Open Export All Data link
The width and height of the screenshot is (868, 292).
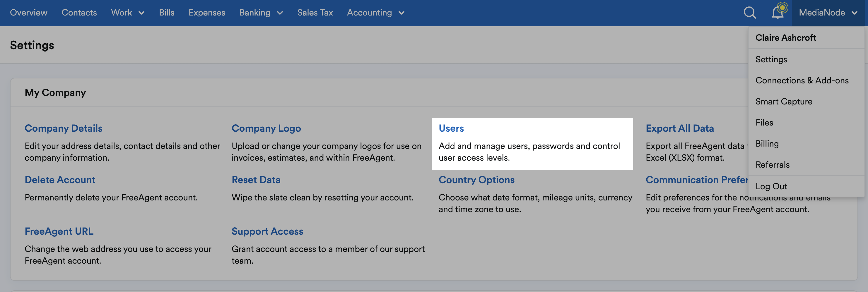[680, 128]
